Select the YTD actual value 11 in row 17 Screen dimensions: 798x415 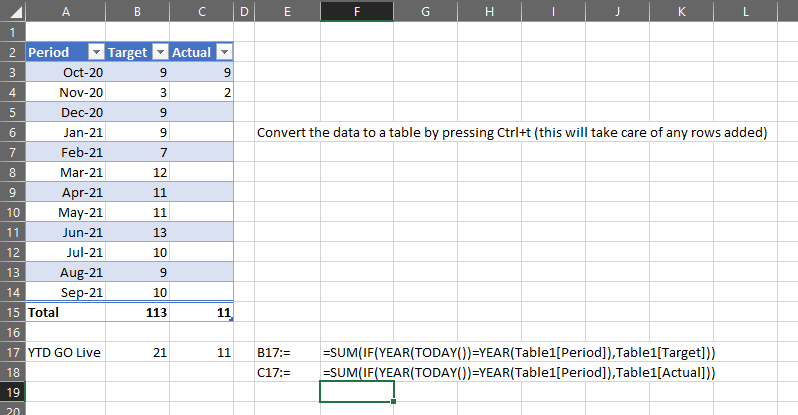tap(202, 352)
